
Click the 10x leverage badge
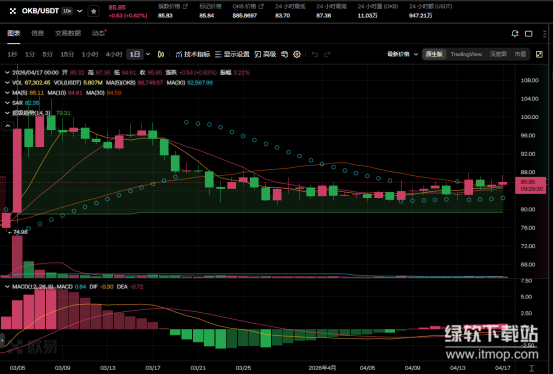click(x=67, y=11)
